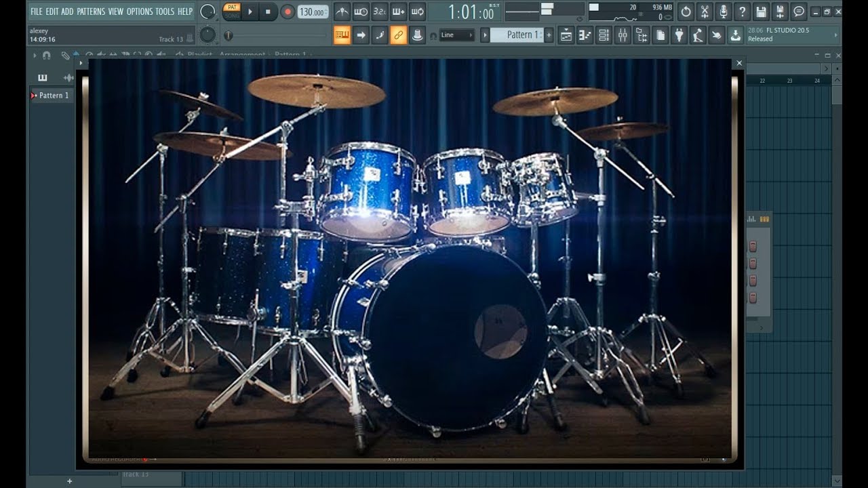This screenshot has width=868, height=488.
Task: Click the download content library icon
Action: coord(736,35)
